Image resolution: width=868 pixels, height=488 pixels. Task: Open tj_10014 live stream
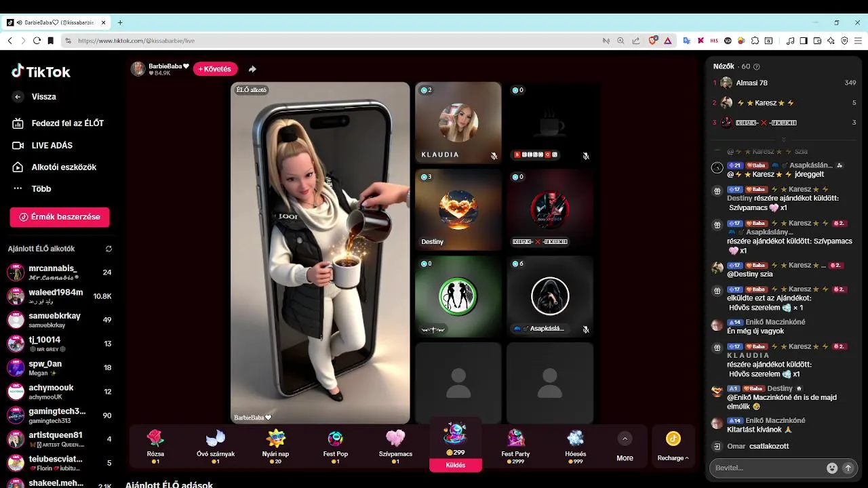(x=60, y=344)
